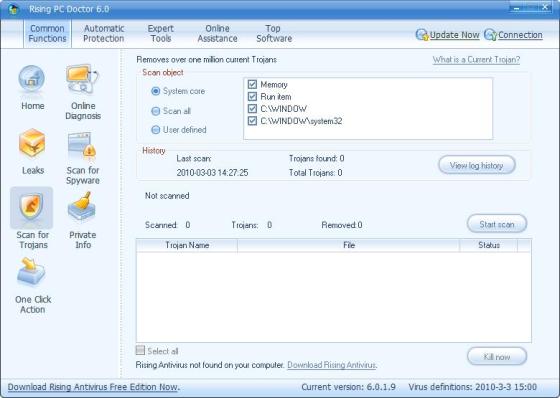Uncheck the C:\WINDOW checkbox
This screenshot has height=398, width=560.
pos(252,109)
